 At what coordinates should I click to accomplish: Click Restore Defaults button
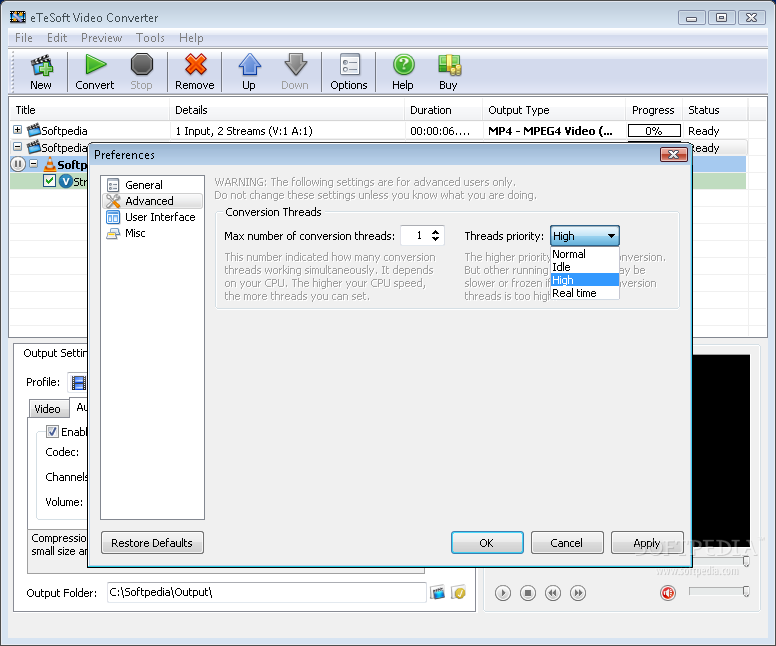pyautogui.click(x=152, y=543)
